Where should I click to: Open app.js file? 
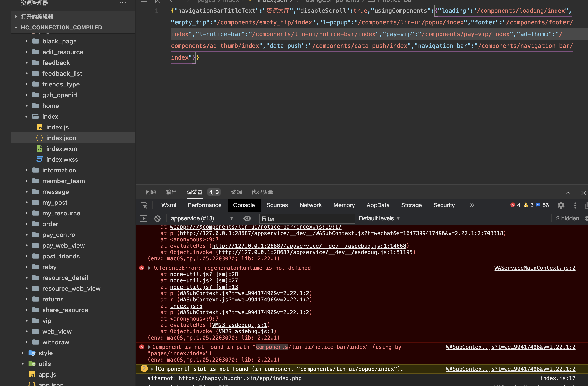coord(47,374)
